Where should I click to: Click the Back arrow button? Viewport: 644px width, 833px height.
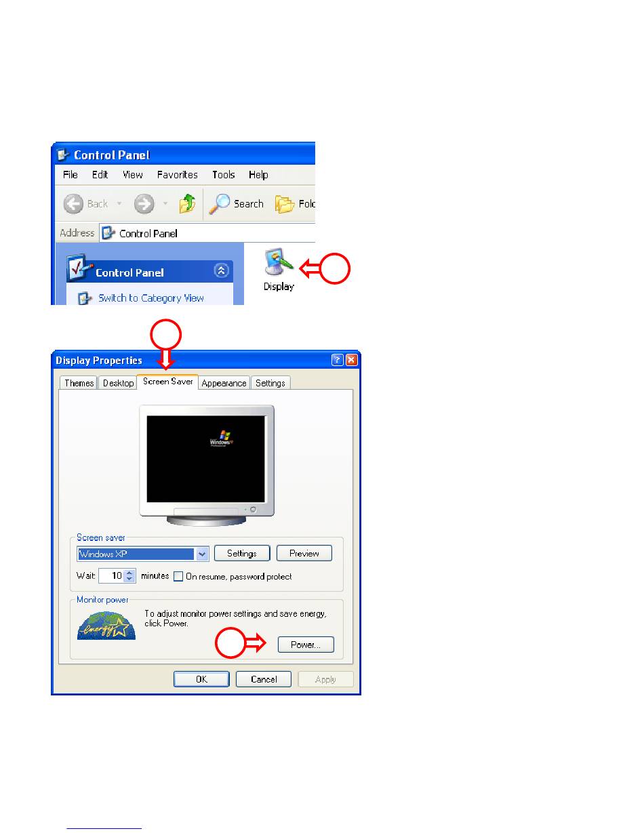(75, 203)
